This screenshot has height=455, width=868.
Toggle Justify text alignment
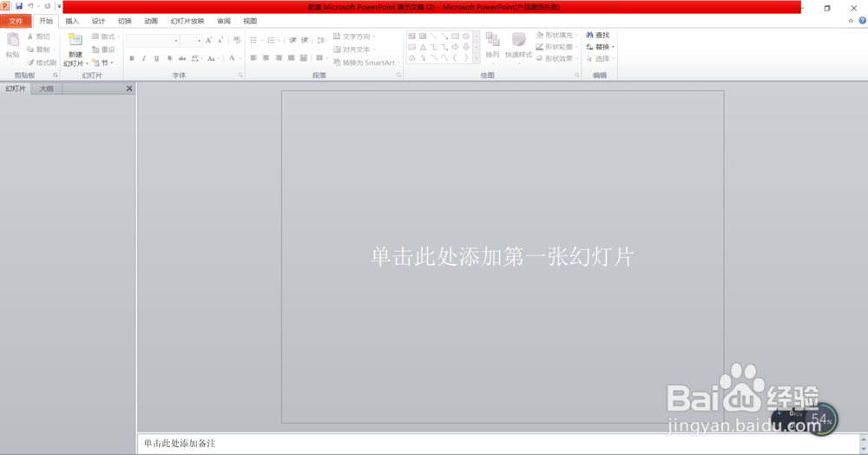(291, 57)
